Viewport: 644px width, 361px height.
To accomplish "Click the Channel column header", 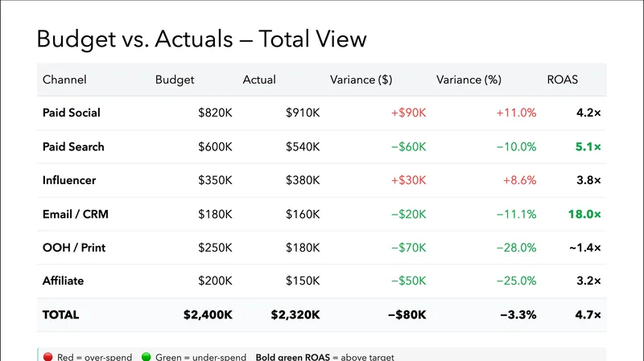I will tap(64, 80).
